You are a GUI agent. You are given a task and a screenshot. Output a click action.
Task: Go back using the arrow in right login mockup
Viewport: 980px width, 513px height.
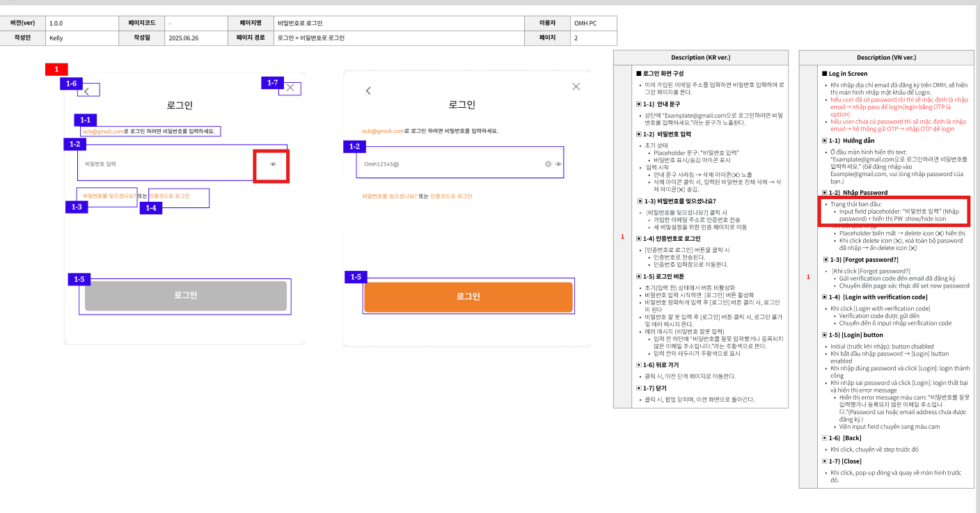tap(368, 90)
